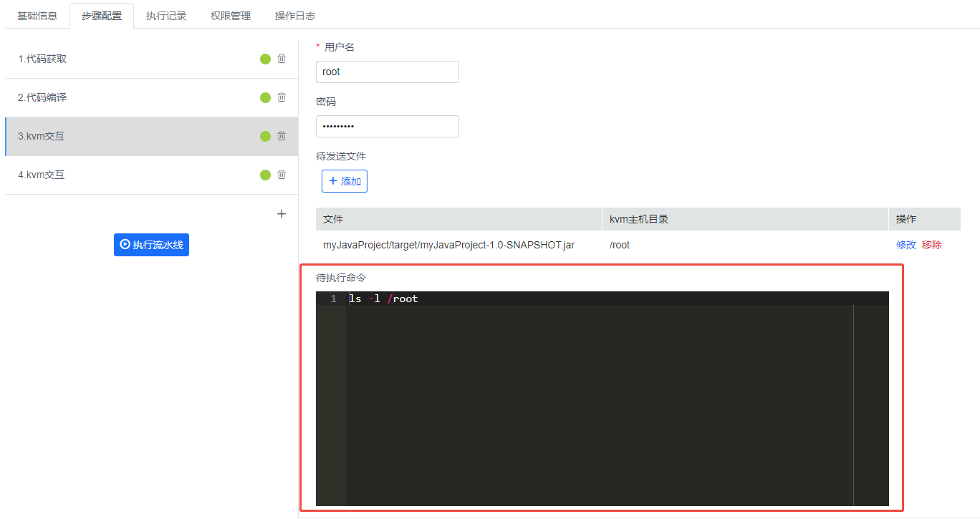This screenshot has height=519, width=980.
Task: Select step 1.代码获取
Action: [152, 59]
